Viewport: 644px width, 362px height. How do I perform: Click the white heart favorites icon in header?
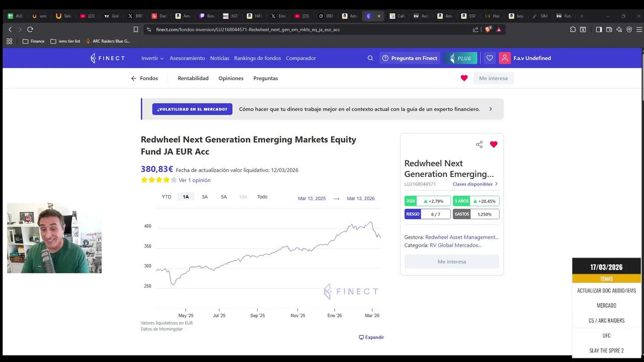[x=490, y=58]
